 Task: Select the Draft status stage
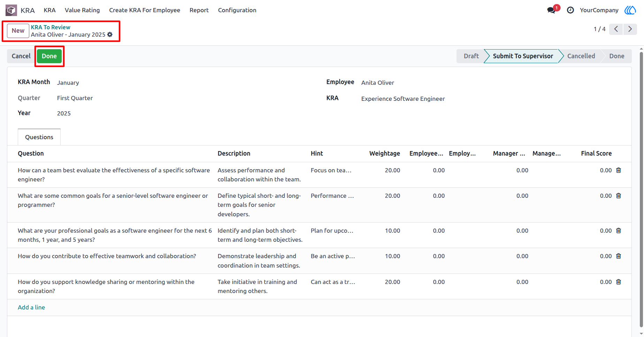(x=471, y=56)
